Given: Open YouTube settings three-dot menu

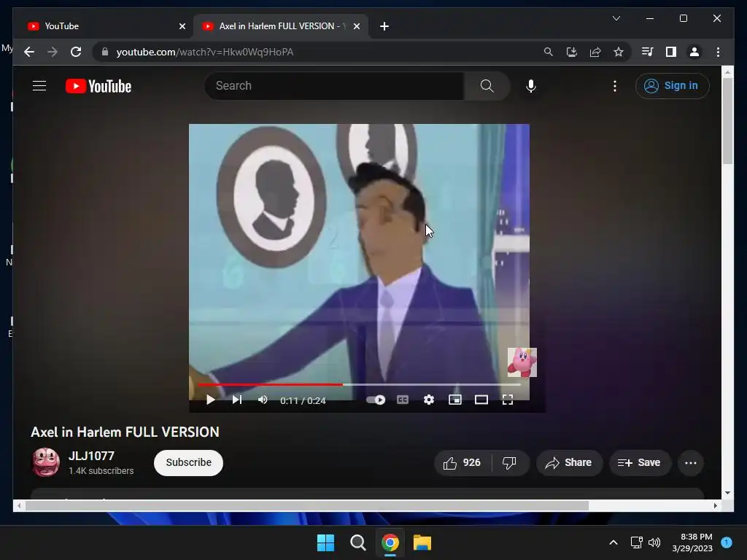Looking at the screenshot, I should tap(614, 86).
